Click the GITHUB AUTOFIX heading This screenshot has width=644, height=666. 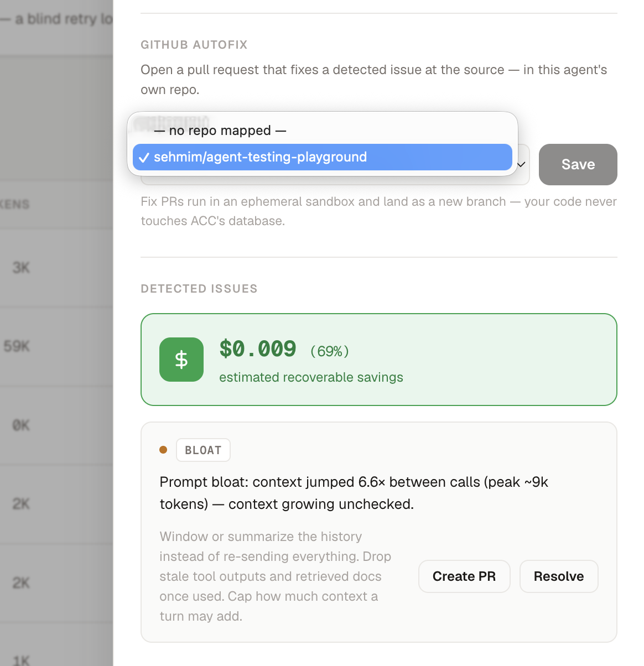coord(194,45)
